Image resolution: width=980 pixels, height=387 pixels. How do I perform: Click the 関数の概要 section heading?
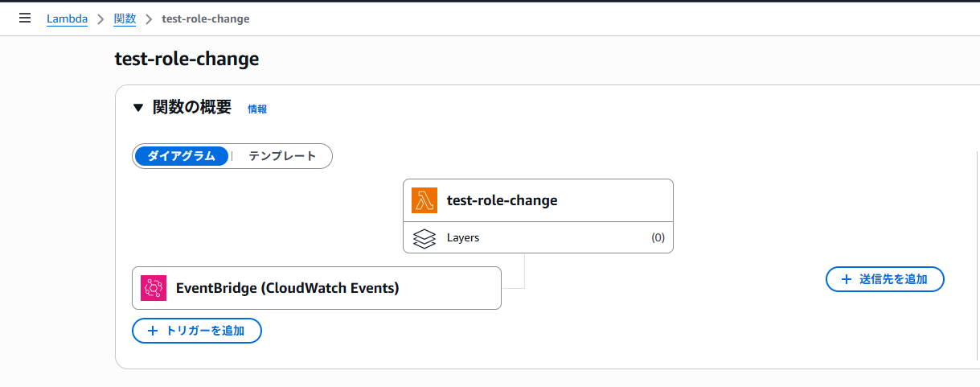coord(192,107)
